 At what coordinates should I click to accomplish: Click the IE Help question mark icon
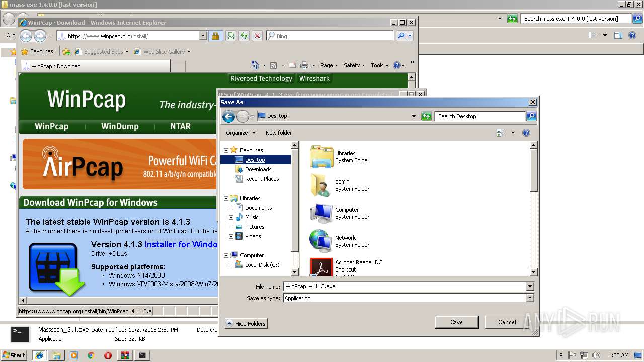(x=396, y=65)
